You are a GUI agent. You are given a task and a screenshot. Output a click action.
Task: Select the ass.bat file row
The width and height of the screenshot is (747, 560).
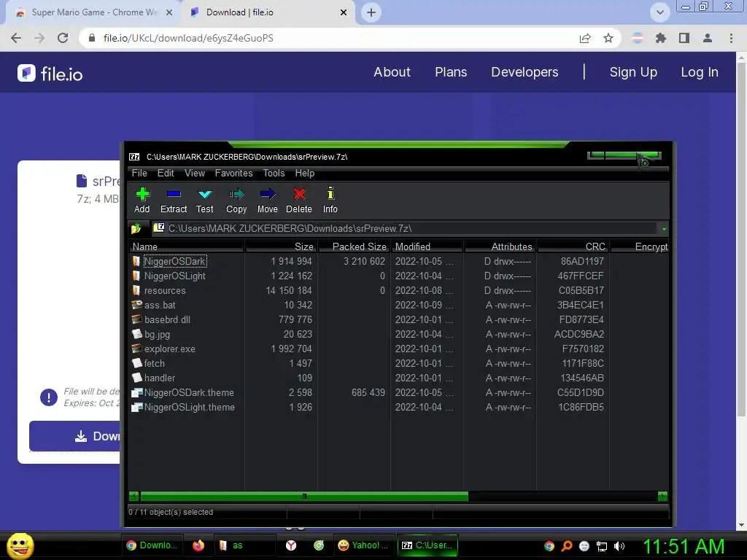coord(399,306)
